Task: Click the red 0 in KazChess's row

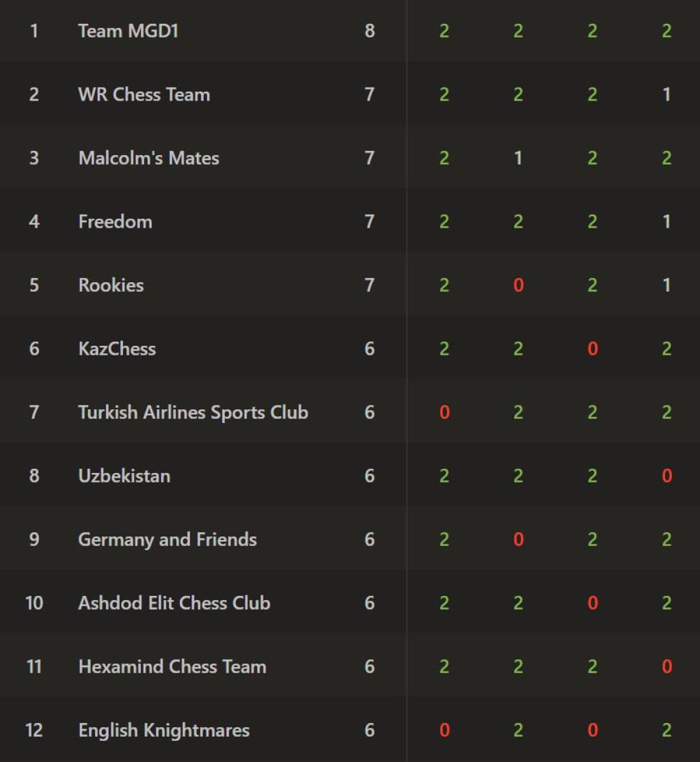Action: pos(593,349)
